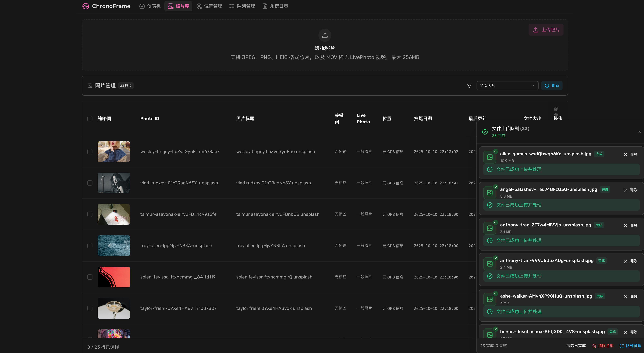
Task: Click the 上传照片 button
Action: (546, 30)
